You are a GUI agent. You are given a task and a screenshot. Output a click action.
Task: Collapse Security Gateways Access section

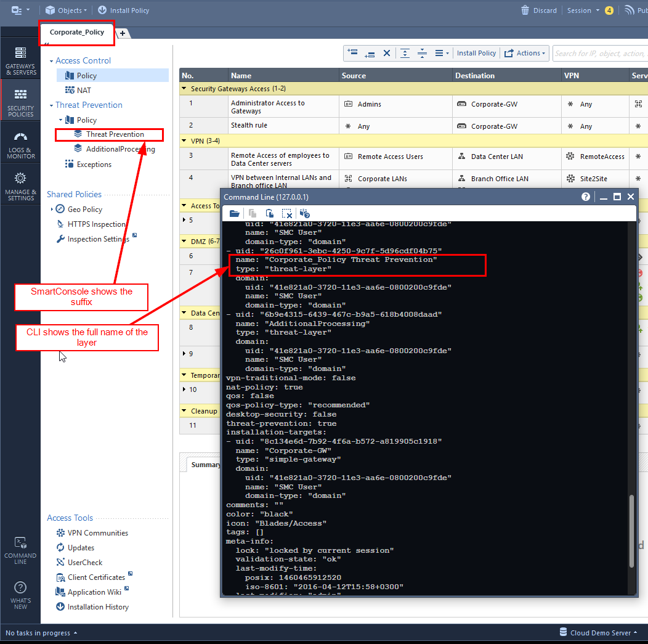tap(184, 89)
